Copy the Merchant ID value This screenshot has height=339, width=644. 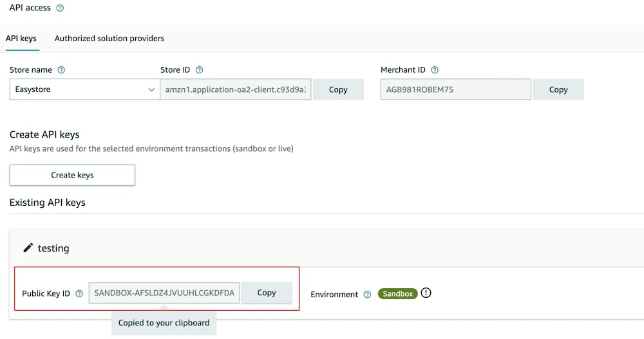[x=558, y=89]
